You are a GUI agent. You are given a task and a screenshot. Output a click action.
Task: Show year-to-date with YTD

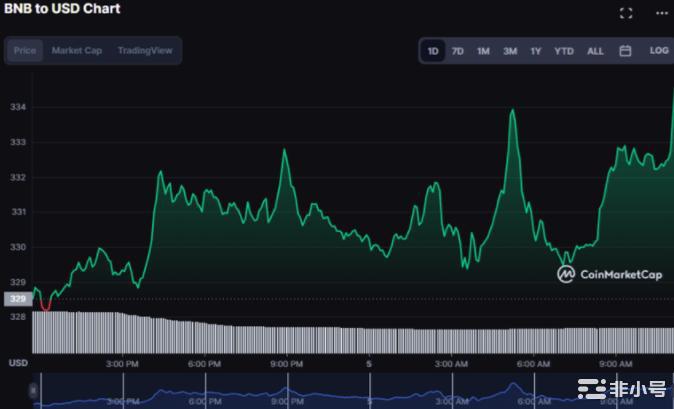(564, 51)
